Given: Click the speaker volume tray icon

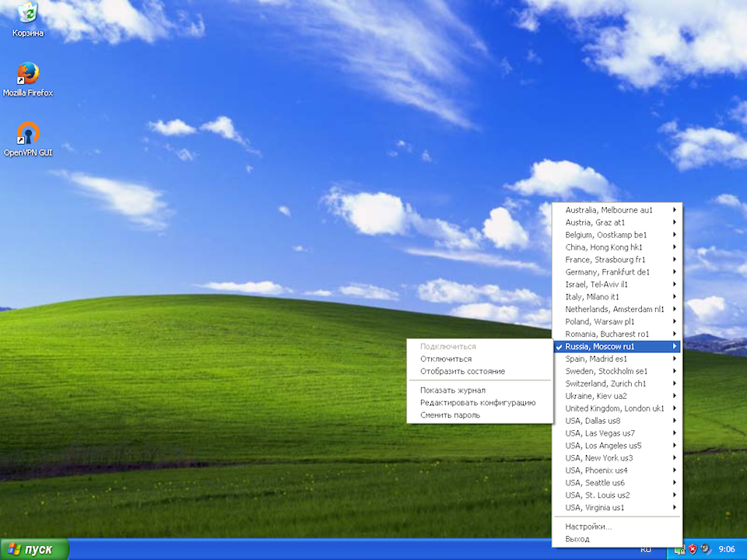Looking at the screenshot, I should pyautogui.click(x=706, y=549).
